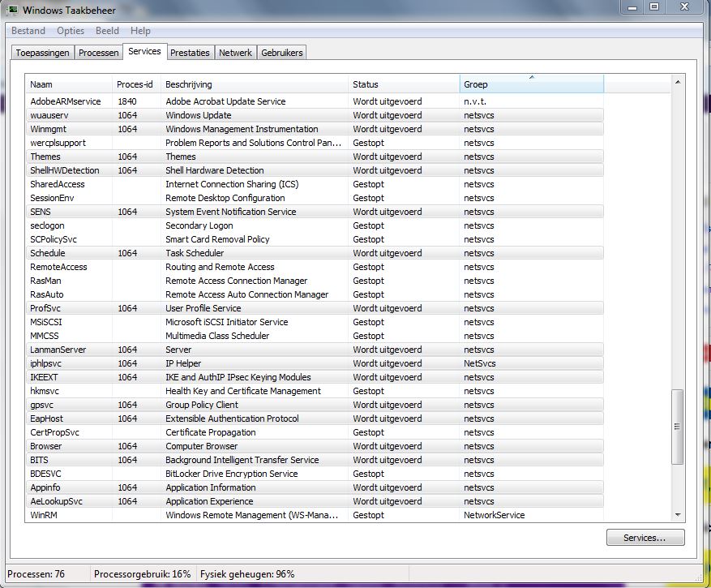Click the scrollbar down arrow
711x588 pixels.
[678, 515]
